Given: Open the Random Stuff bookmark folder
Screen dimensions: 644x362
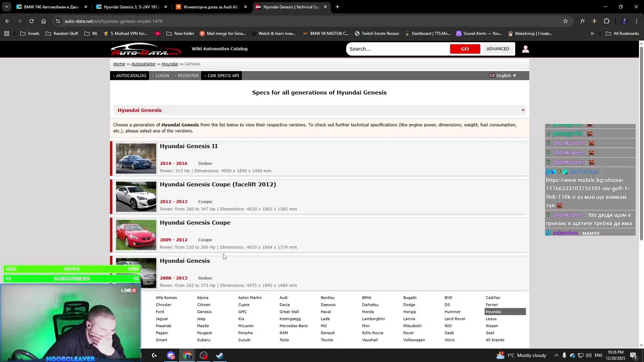Looking at the screenshot, I should point(62,34).
